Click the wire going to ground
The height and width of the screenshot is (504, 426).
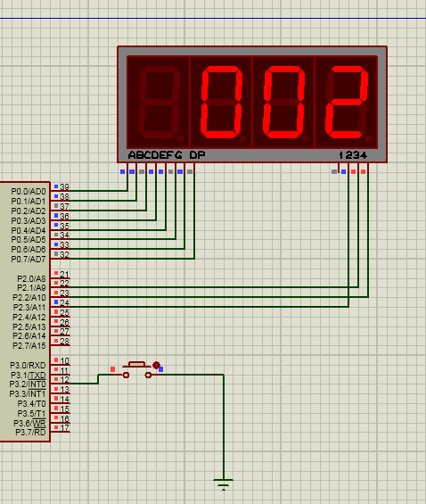coord(224,427)
